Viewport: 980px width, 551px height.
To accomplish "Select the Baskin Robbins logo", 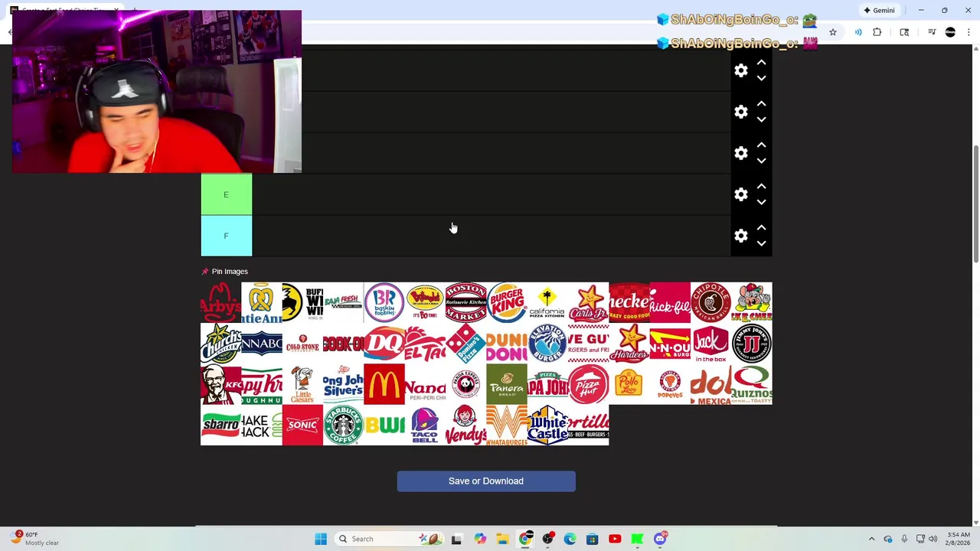I will pyautogui.click(x=384, y=302).
